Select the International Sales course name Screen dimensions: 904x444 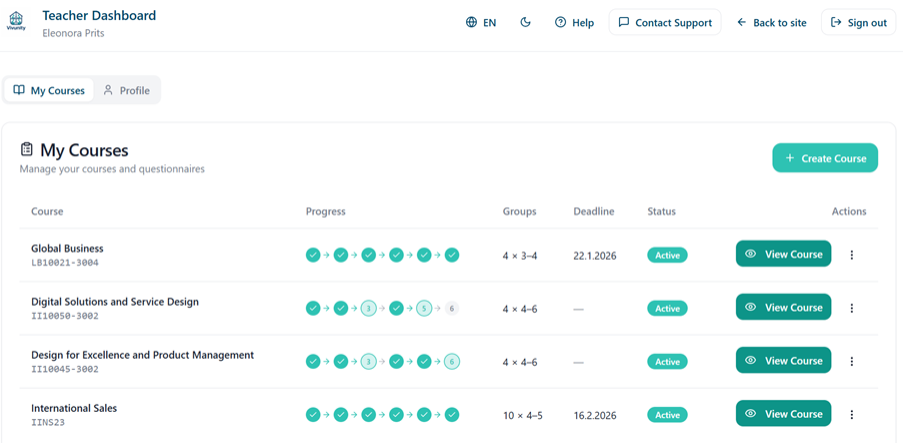click(74, 408)
